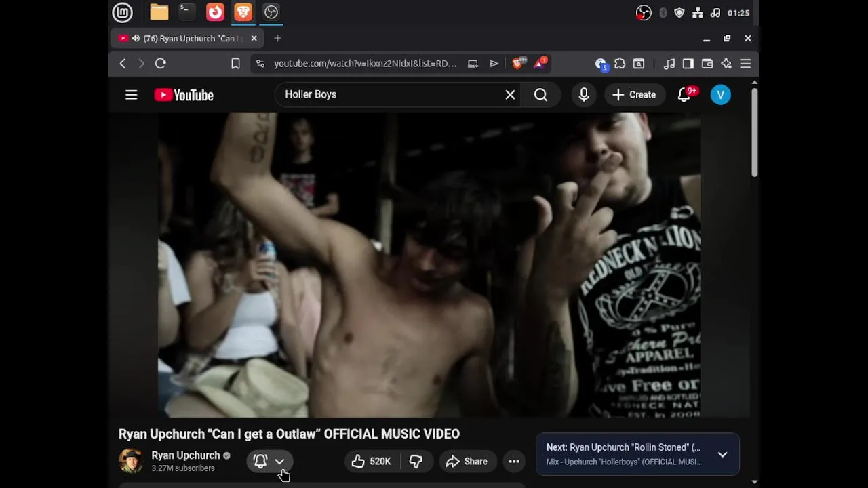
Task: Open the Linux Mint start menu
Action: [123, 12]
